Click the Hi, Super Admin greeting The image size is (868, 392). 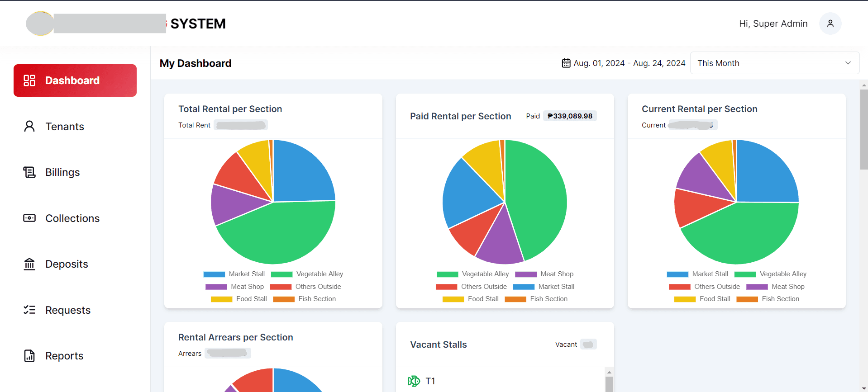(x=773, y=24)
